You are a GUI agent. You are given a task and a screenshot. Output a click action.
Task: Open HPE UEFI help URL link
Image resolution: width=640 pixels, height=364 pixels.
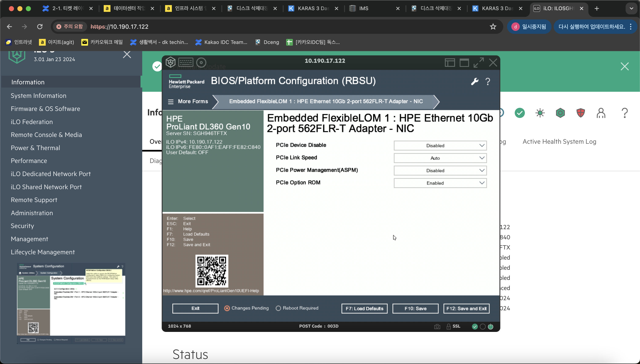point(211,291)
